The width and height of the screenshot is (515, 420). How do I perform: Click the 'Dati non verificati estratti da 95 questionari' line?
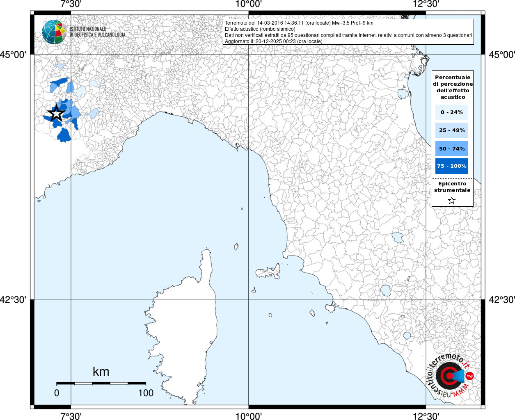tap(349, 35)
